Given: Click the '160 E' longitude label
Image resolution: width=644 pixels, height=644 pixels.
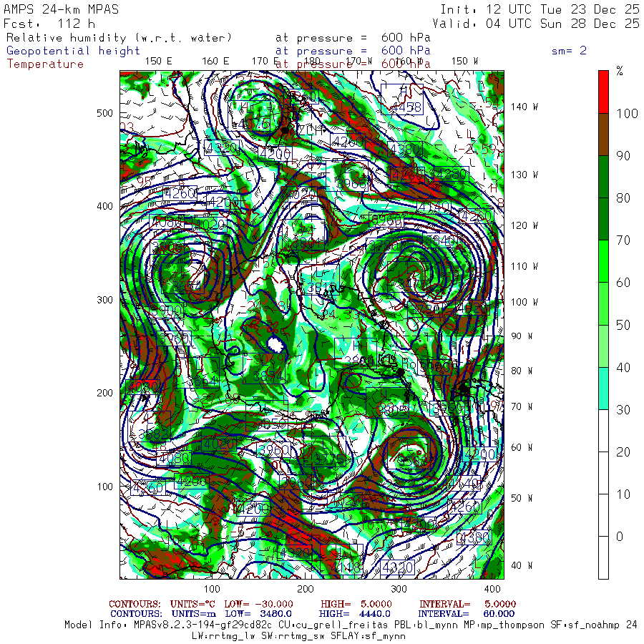Looking at the screenshot, I should click(x=215, y=62).
